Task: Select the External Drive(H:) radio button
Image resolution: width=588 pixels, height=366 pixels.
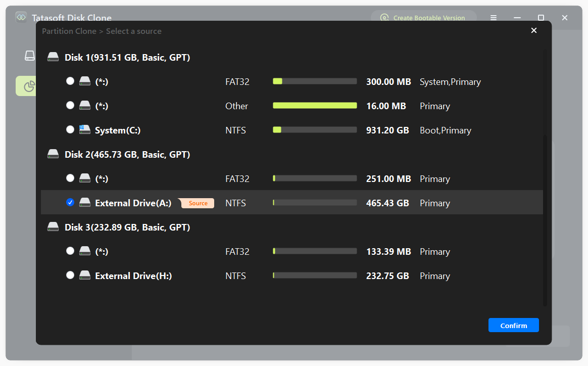Action: tap(70, 275)
